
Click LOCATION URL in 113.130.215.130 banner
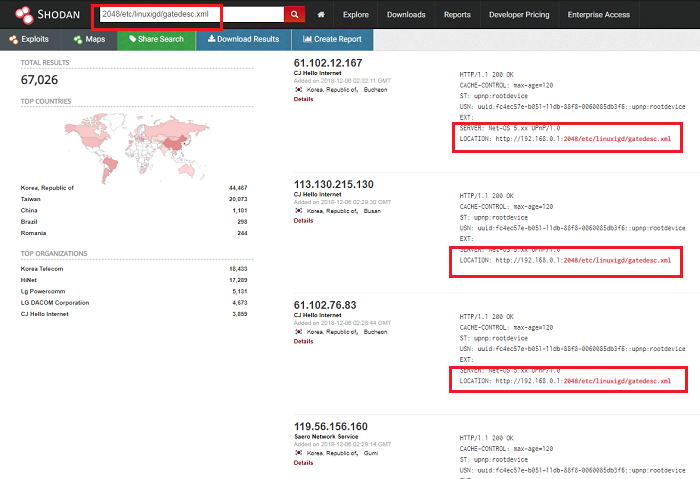583,260
